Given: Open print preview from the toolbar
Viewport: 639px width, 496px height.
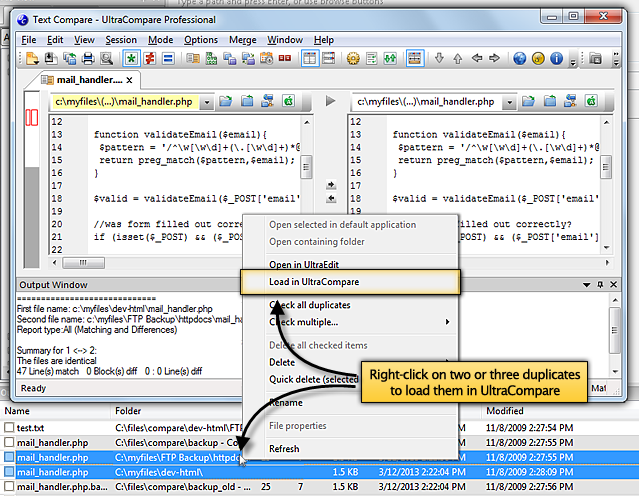Looking at the screenshot, I should tap(107, 58).
